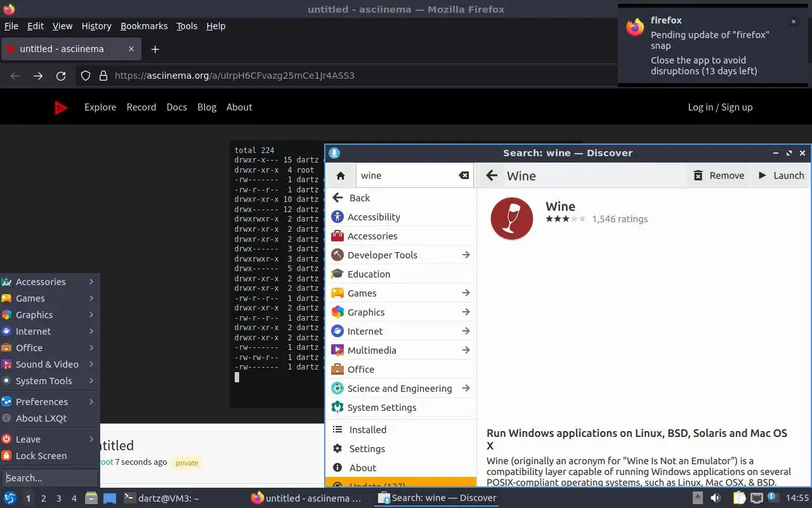This screenshot has width=812, height=508.
Task: Click the shield tracking protection icon
Action: tap(86, 76)
